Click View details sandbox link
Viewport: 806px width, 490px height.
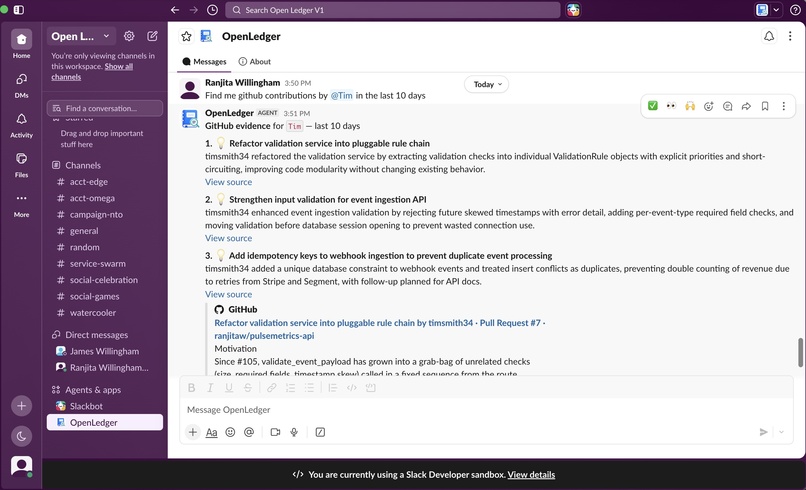531,475
